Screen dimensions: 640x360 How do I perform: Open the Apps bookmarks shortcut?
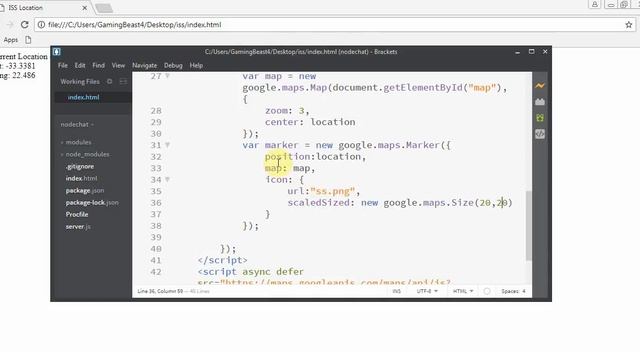(11, 40)
